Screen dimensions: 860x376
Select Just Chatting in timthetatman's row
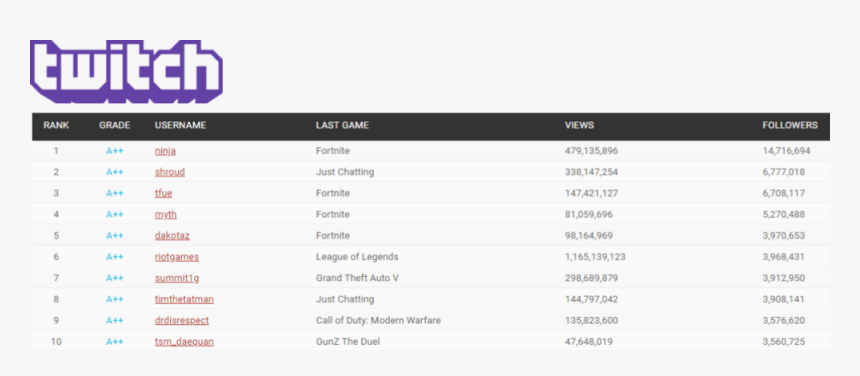(x=345, y=299)
